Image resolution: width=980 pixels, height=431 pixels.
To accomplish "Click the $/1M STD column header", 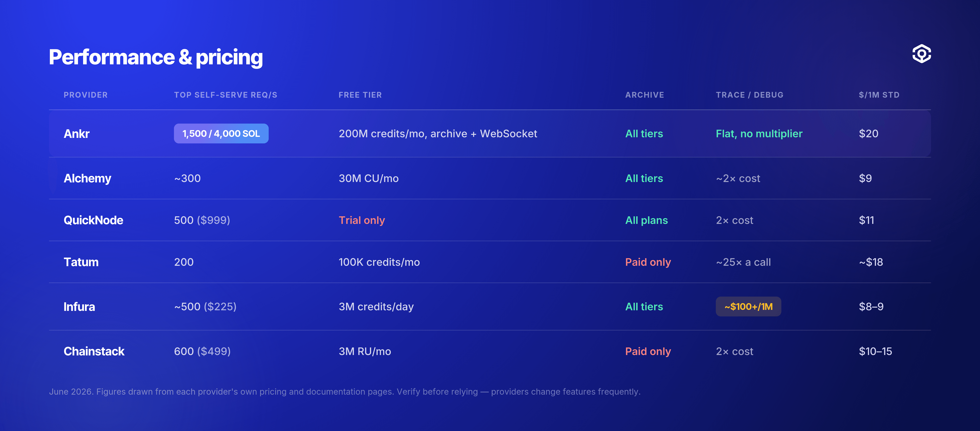I will pos(879,95).
